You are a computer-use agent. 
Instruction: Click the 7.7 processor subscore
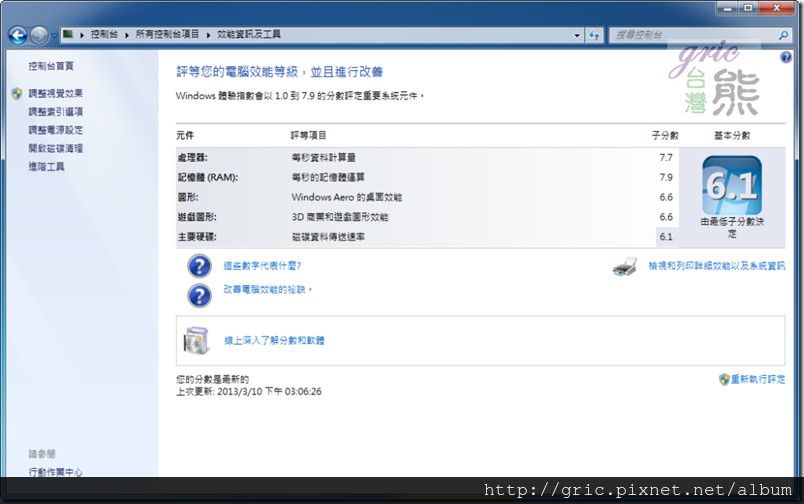(x=666, y=157)
